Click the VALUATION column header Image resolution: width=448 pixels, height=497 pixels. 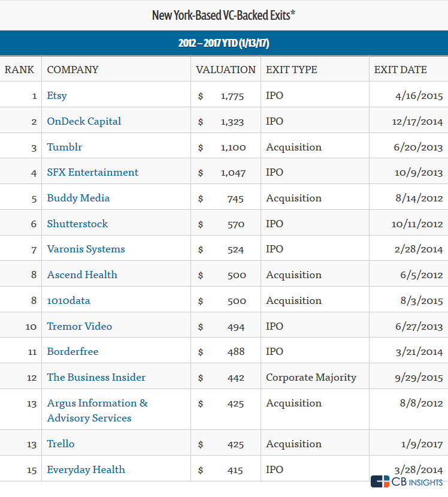[x=225, y=70]
